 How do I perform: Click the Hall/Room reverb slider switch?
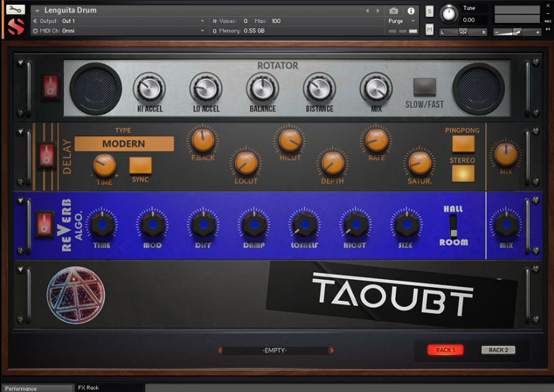pyautogui.click(x=453, y=225)
